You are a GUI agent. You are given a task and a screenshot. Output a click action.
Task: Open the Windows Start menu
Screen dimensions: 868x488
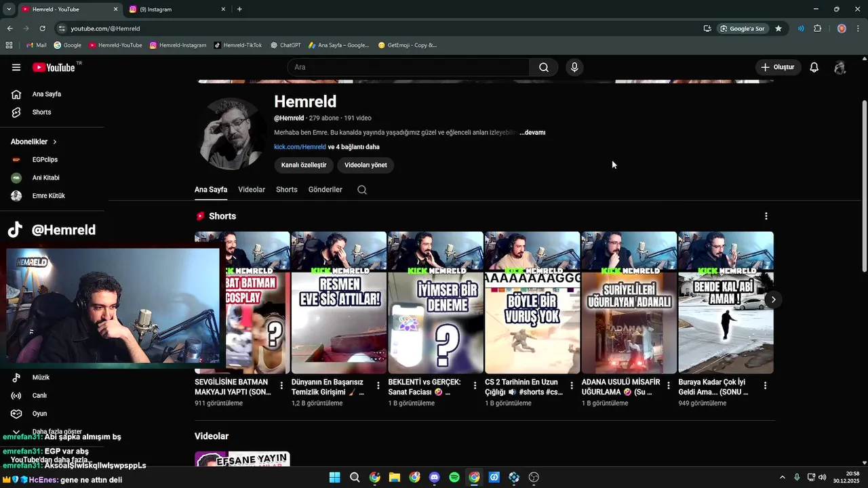tap(334, 477)
